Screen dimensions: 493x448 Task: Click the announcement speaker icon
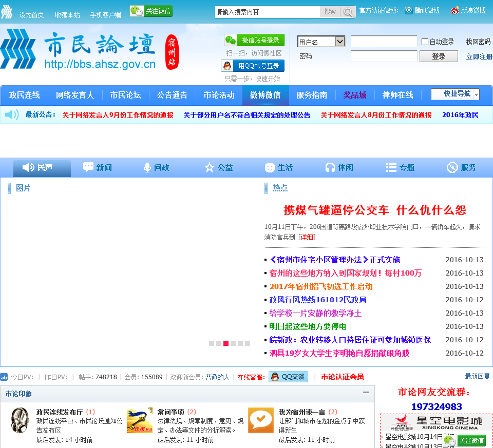pos(12,114)
